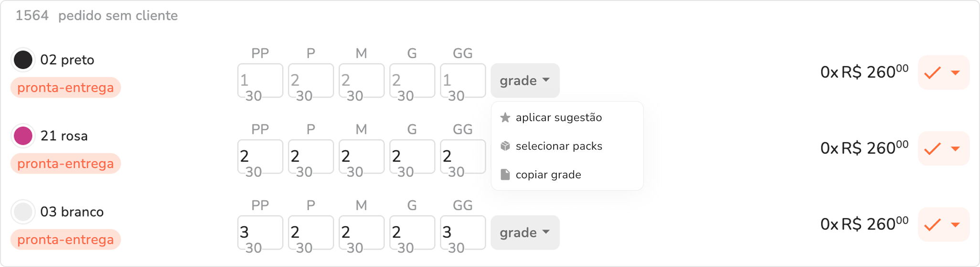Confirm the 03 branco row checkmark
Image resolution: width=980 pixels, height=267 pixels.
coord(932,225)
